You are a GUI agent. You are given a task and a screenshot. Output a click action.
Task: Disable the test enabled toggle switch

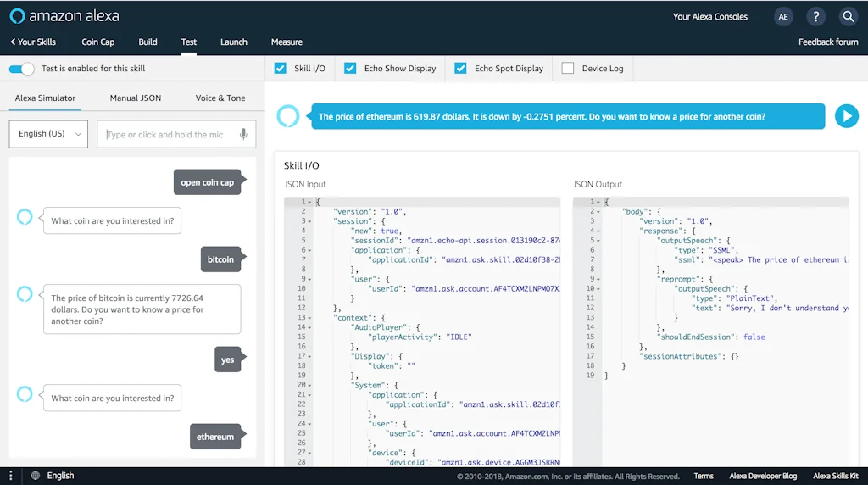click(22, 69)
